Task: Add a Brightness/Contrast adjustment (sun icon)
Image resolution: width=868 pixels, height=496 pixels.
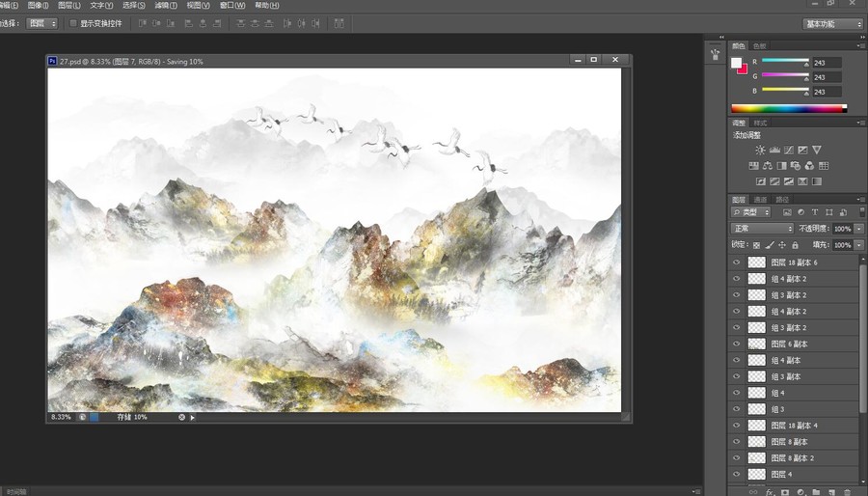Action: point(760,150)
